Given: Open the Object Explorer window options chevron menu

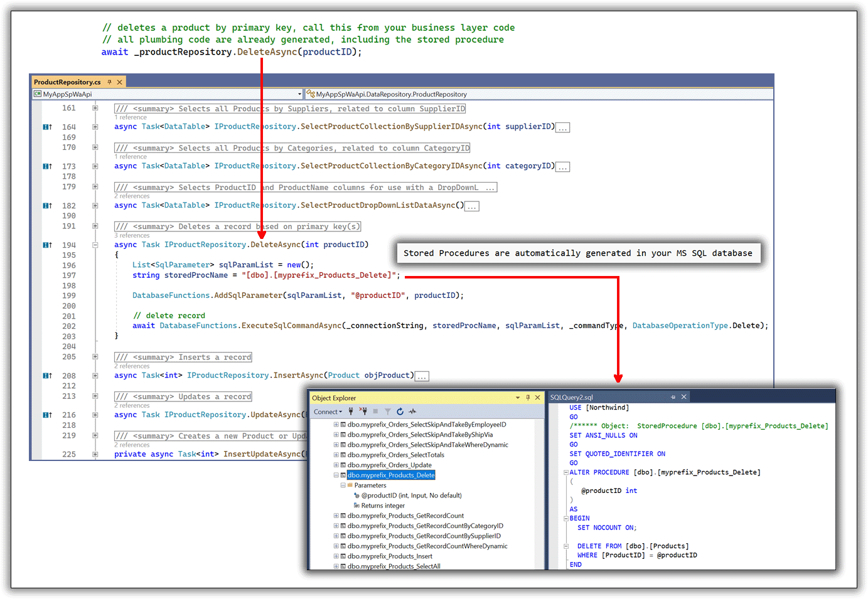Looking at the screenshot, I should 517,397.
